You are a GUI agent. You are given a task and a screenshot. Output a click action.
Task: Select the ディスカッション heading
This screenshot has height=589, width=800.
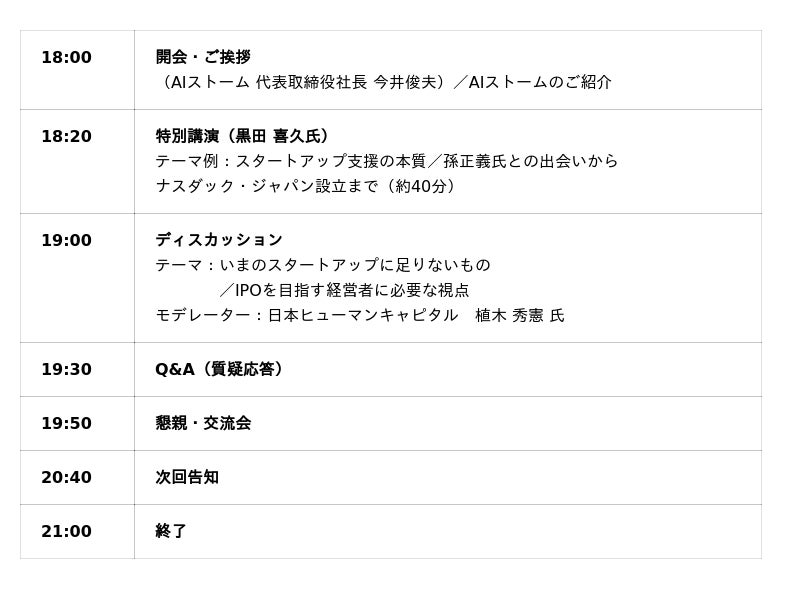pyautogui.click(x=219, y=239)
